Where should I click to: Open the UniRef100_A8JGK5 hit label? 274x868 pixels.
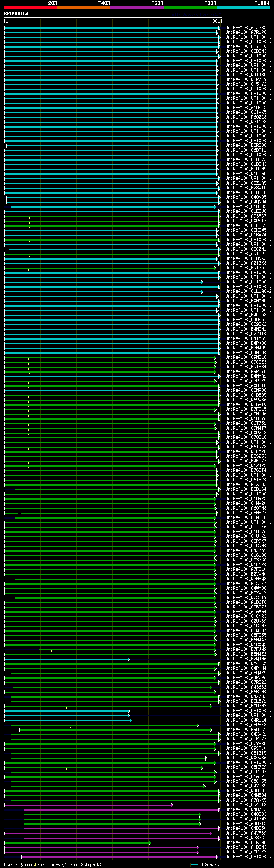246,27
